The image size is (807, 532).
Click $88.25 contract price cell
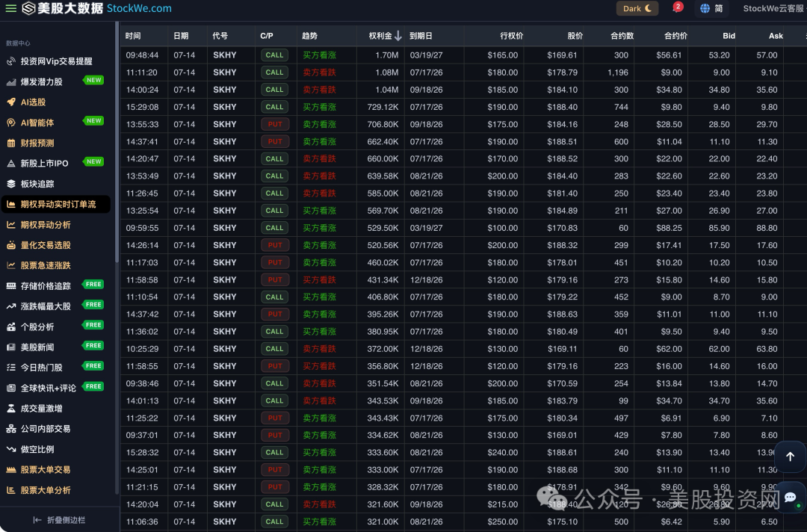click(x=669, y=228)
